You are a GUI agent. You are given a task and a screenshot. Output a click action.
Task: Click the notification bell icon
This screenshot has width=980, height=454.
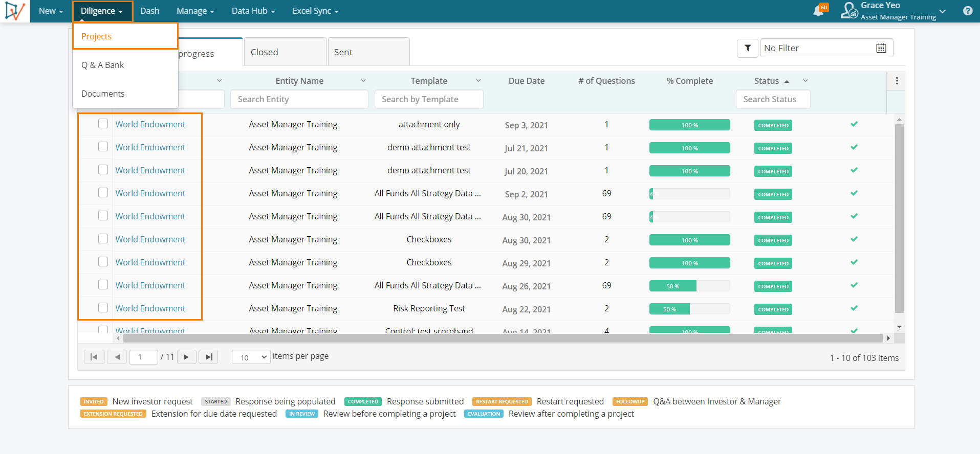tap(819, 11)
